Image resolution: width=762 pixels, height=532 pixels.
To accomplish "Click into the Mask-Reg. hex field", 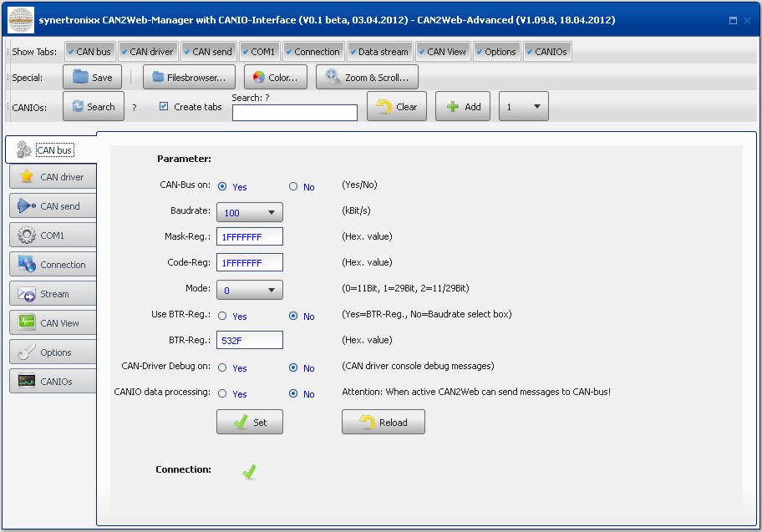I will click(249, 237).
